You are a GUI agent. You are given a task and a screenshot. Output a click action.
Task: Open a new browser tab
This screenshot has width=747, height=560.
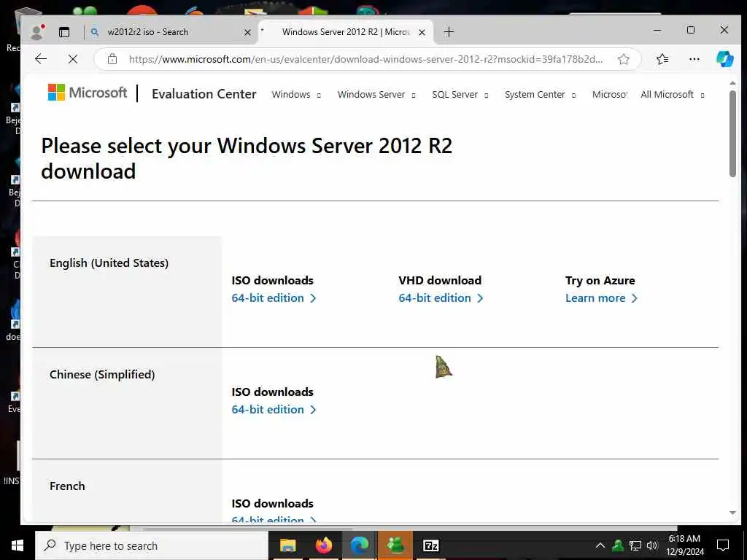coord(449,32)
